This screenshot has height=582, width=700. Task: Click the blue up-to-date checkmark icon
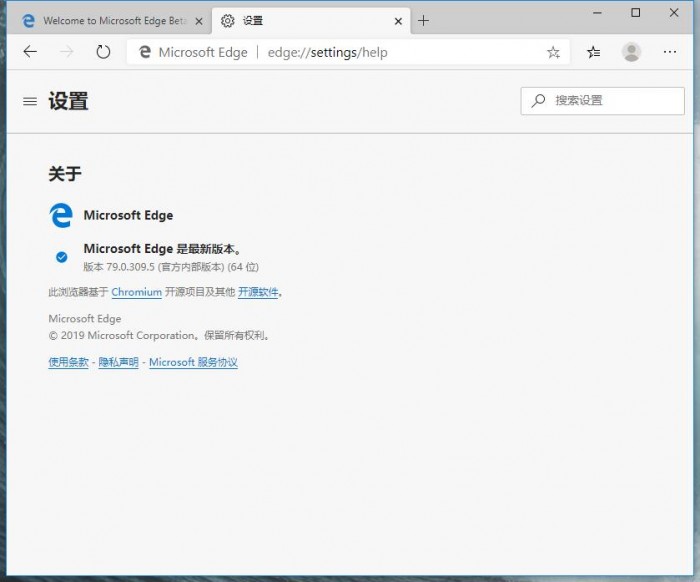tap(62, 257)
